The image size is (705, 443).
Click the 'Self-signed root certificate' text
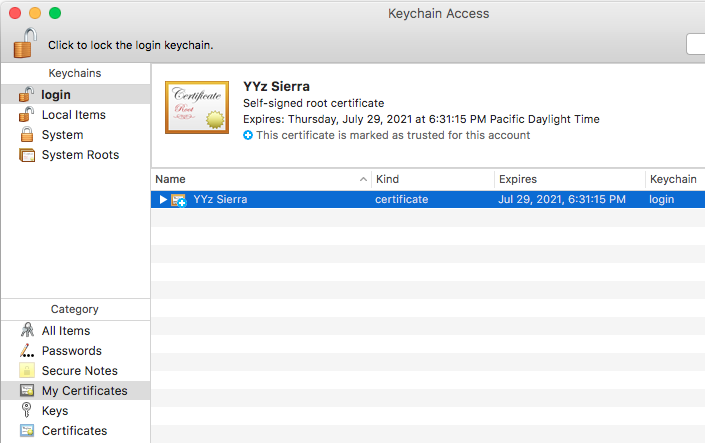[313, 103]
